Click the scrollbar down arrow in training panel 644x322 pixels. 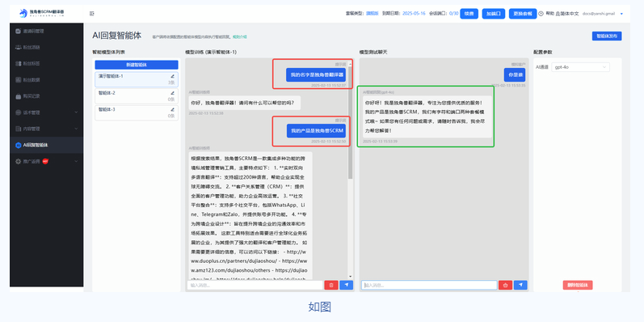351,277
